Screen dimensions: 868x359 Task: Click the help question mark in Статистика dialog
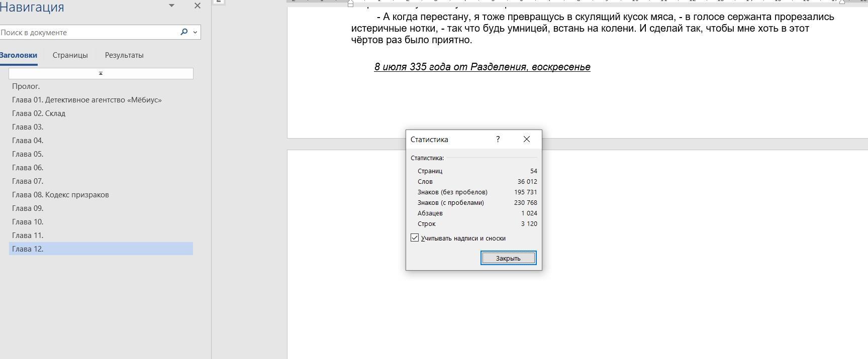[x=498, y=139]
